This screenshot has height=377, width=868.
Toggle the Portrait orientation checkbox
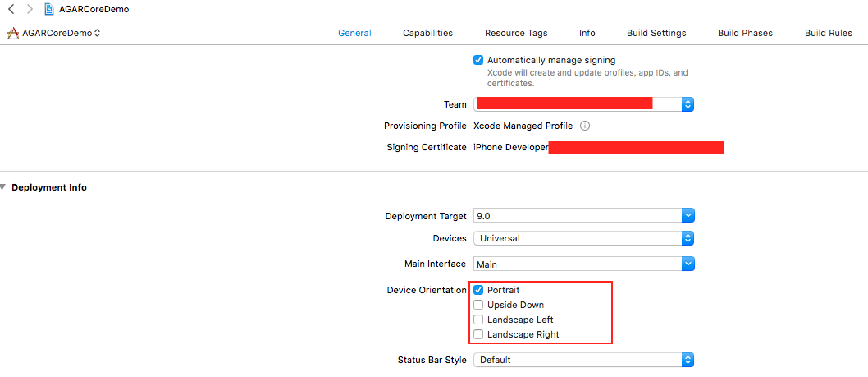[478, 290]
